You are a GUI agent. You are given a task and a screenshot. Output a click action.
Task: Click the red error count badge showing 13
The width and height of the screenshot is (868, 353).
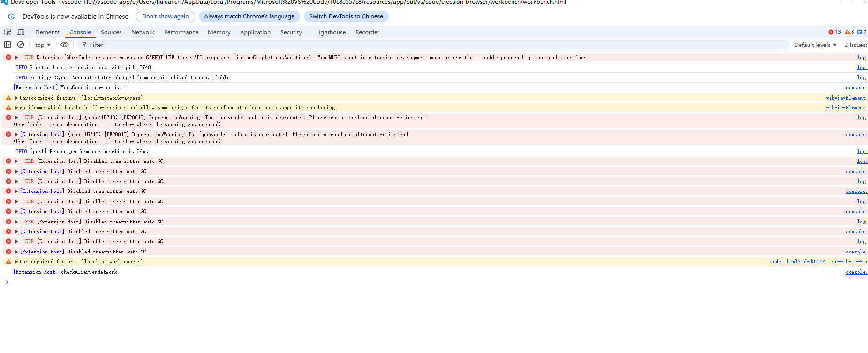(835, 32)
